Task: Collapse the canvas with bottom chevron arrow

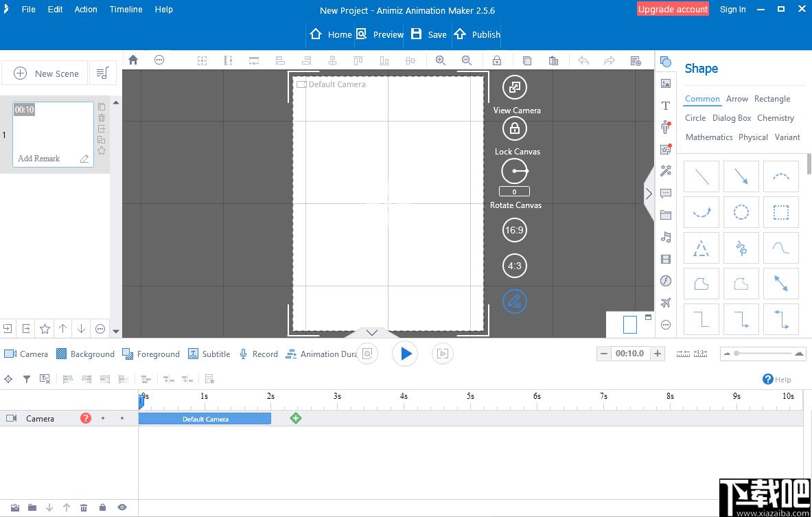Action: point(372,332)
